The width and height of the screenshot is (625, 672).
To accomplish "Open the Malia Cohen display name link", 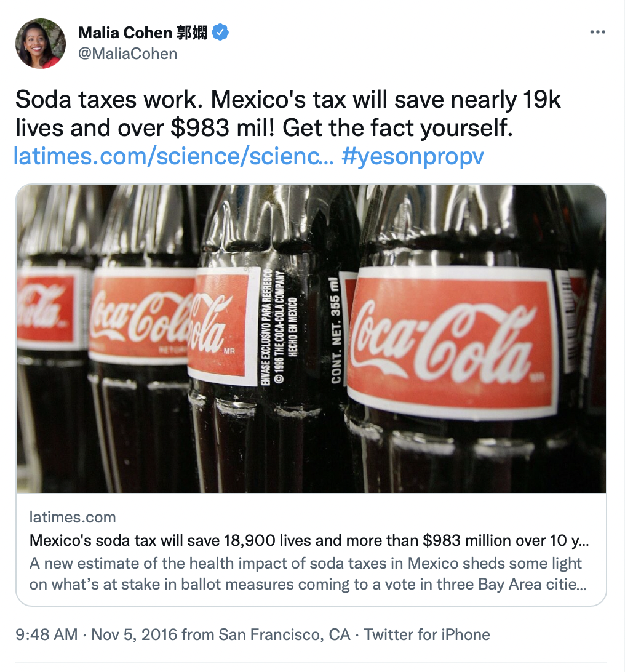I will pyautogui.click(x=125, y=33).
